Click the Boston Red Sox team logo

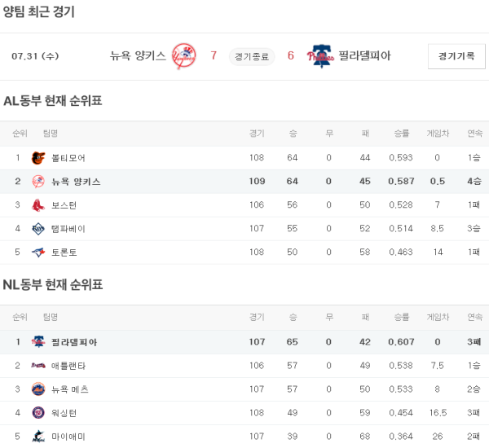point(37,205)
